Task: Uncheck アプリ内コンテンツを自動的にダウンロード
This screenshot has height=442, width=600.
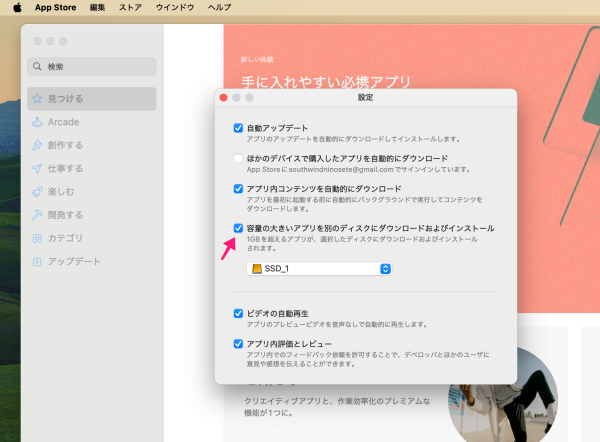Action: click(x=238, y=188)
